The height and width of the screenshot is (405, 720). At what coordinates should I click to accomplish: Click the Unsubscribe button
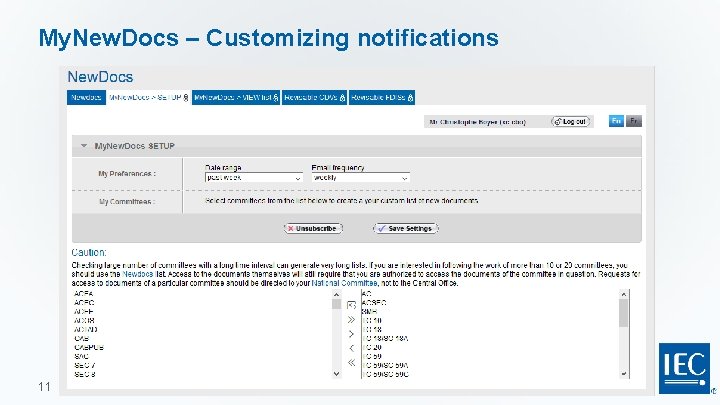pos(313,229)
